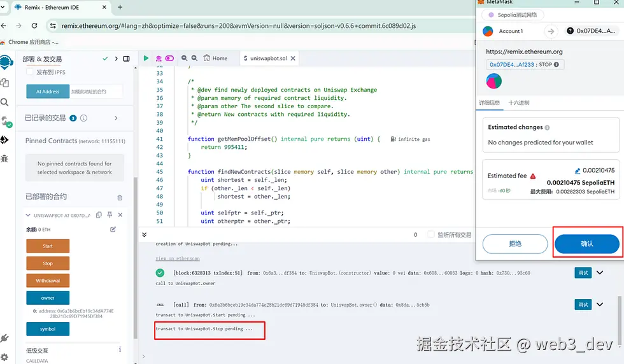Image resolution: width=624 pixels, height=364 pixels.
Task: Collapse the terminal with the double chevron
Action: click(x=144, y=235)
